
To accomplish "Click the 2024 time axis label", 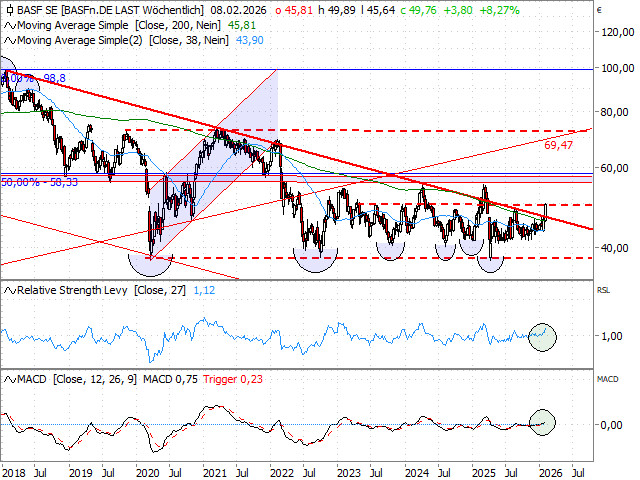I will click(x=417, y=473).
